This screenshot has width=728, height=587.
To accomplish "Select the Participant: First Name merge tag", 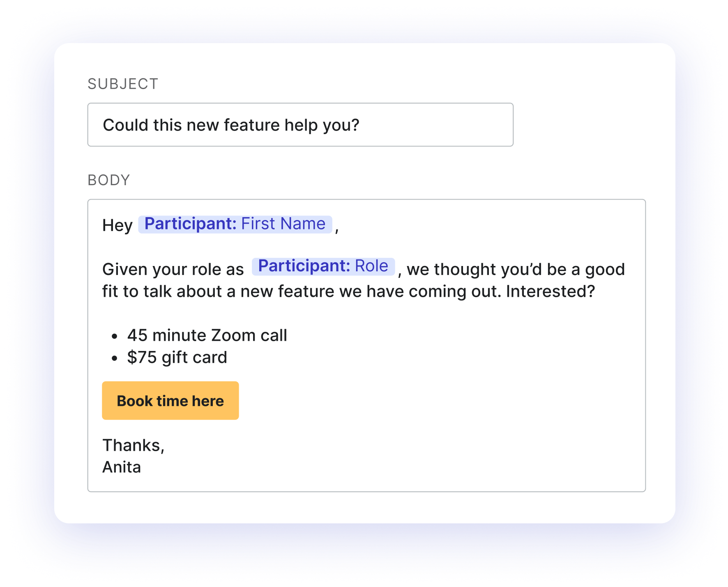I will tap(235, 224).
